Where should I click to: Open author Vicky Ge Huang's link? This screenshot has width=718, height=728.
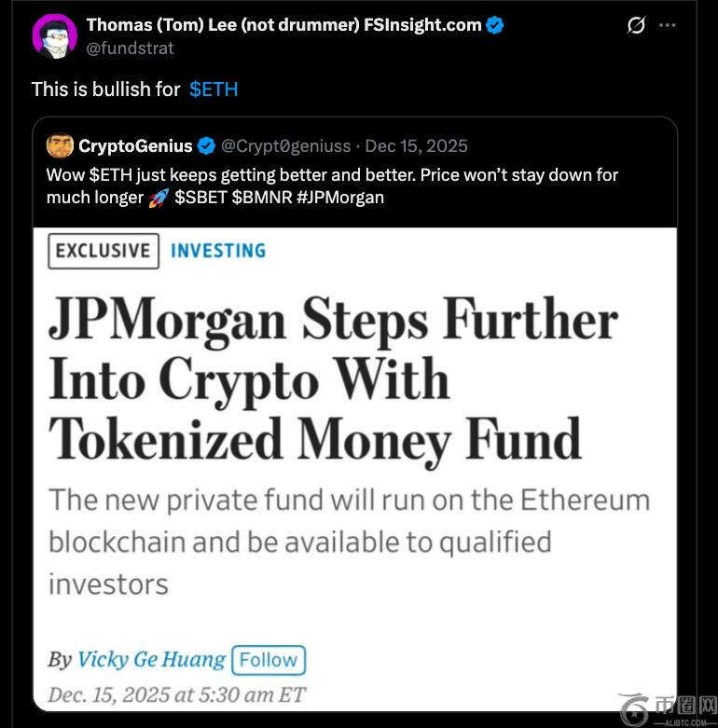click(151, 660)
